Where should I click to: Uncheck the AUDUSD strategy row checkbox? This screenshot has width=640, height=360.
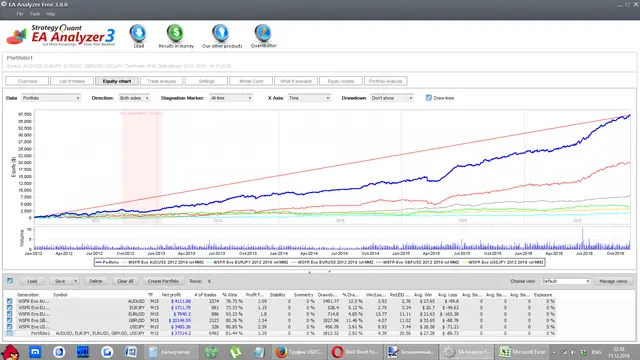point(9,301)
